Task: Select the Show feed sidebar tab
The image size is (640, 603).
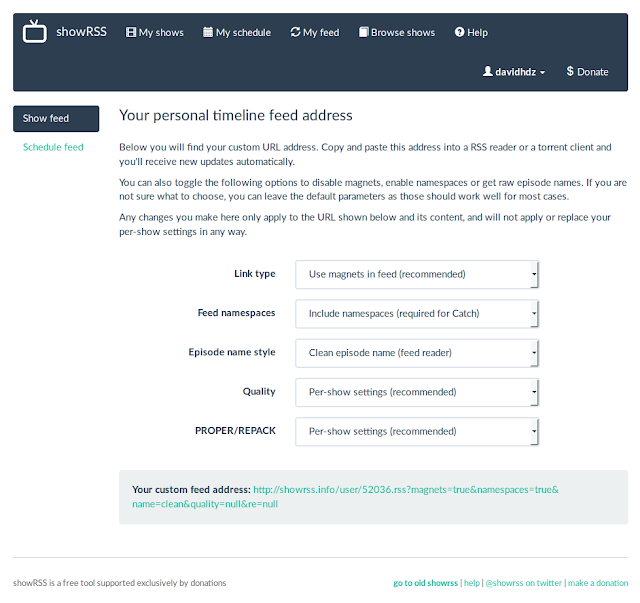Action: 56,119
